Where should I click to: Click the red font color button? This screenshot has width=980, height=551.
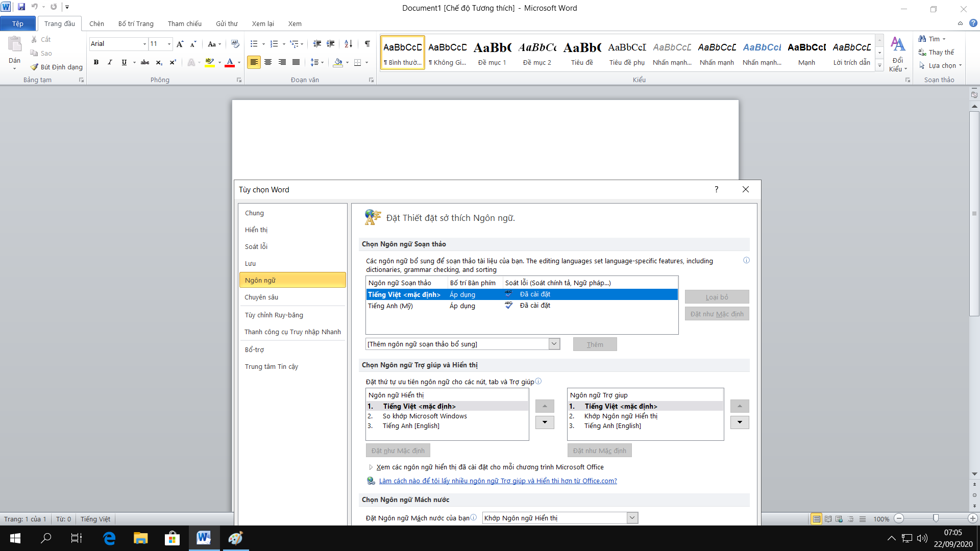[x=230, y=63]
